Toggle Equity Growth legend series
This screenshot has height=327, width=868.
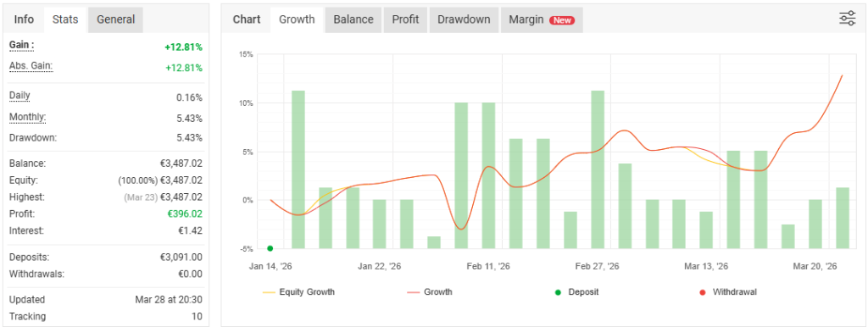[298, 291]
